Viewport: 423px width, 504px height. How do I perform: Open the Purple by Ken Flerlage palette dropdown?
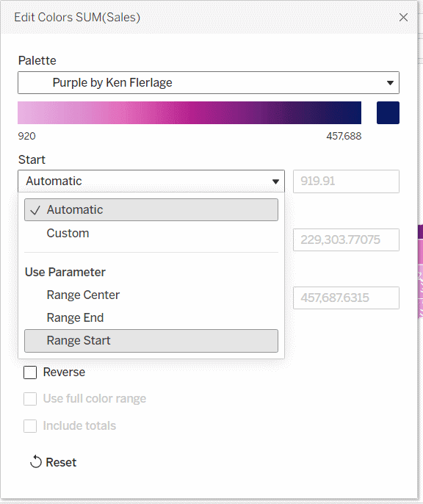tap(209, 82)
